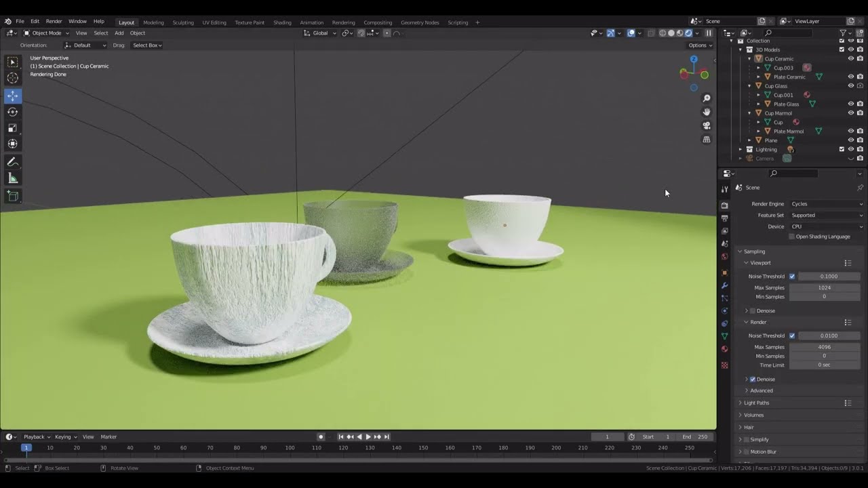Toggle proportional editing in header
This screenshot has width=868, height=488.
tap(387, 33)
